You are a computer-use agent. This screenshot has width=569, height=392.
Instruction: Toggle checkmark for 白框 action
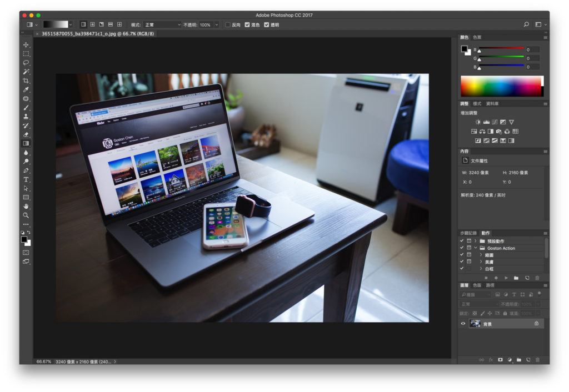[x=462, y=268]
